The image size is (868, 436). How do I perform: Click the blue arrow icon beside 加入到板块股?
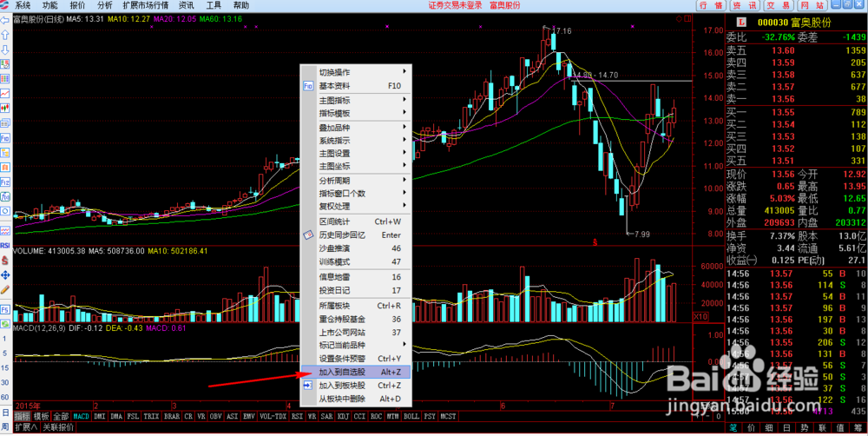[x=308, y=385]
